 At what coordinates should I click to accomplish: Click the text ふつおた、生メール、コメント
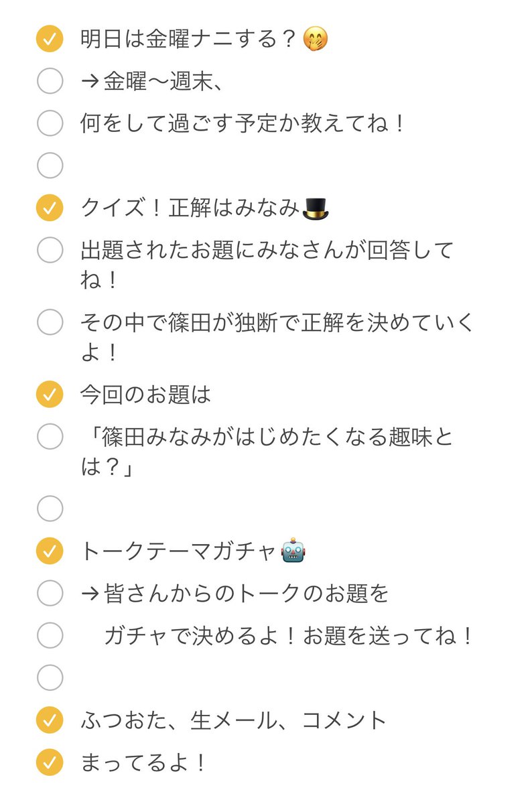point(234,720)
